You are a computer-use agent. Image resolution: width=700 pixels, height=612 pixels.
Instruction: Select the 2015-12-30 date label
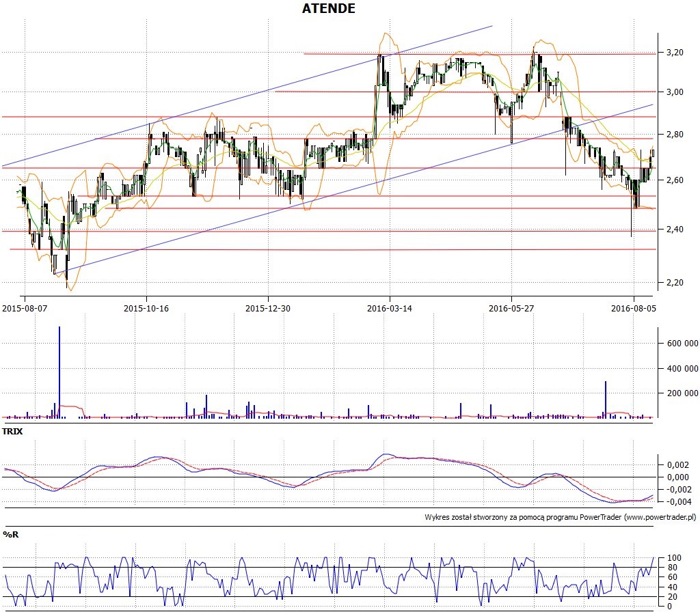click(x=268, y=308)
